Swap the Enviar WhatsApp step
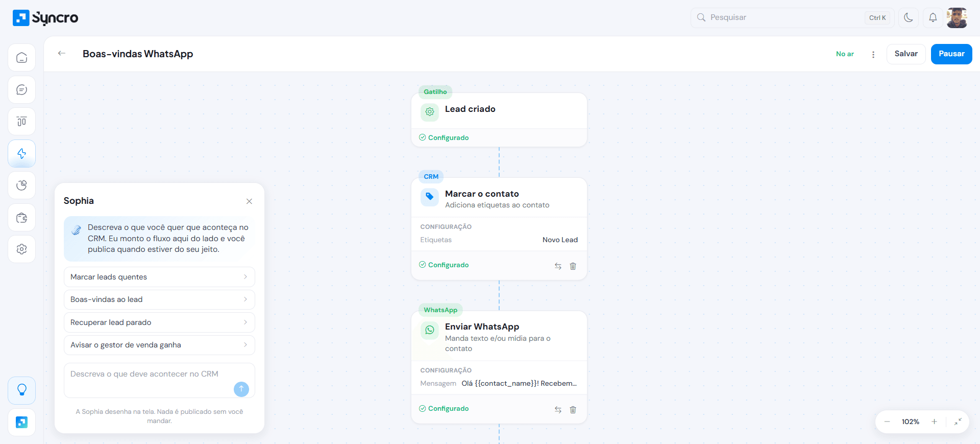 (558, 410)
